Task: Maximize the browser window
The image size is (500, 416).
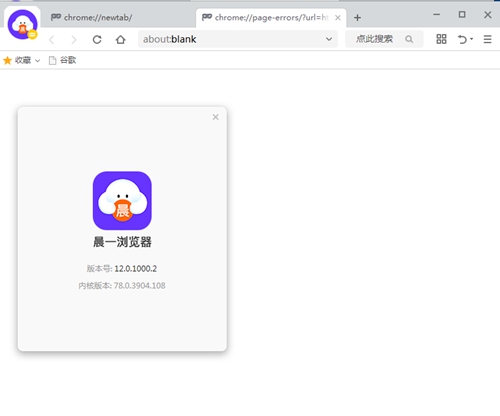Action: [x=462, y=15]
